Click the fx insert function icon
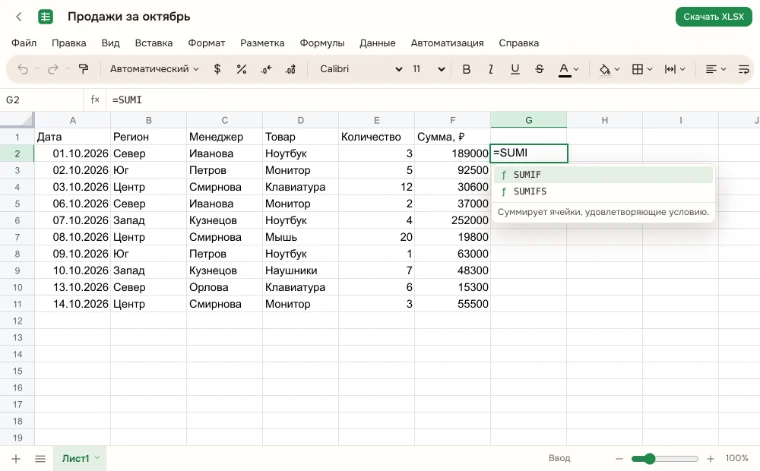760x471 pixels. (x=95, y=100)
